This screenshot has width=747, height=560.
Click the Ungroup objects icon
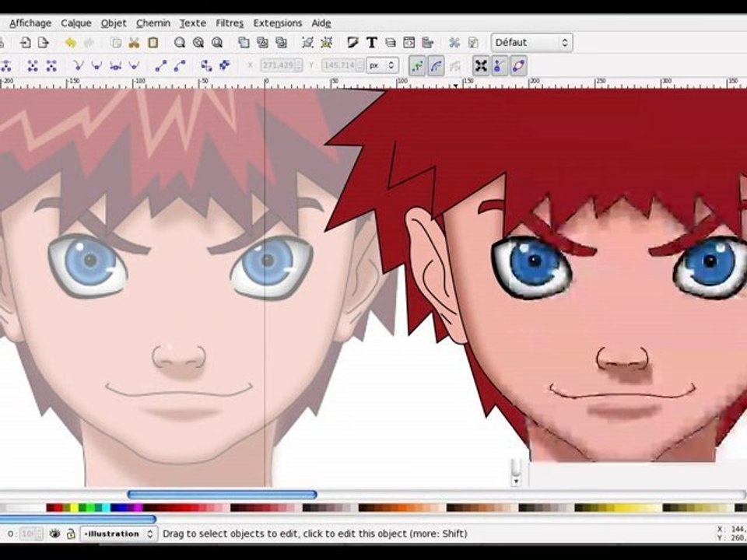(x=326, y=43)
